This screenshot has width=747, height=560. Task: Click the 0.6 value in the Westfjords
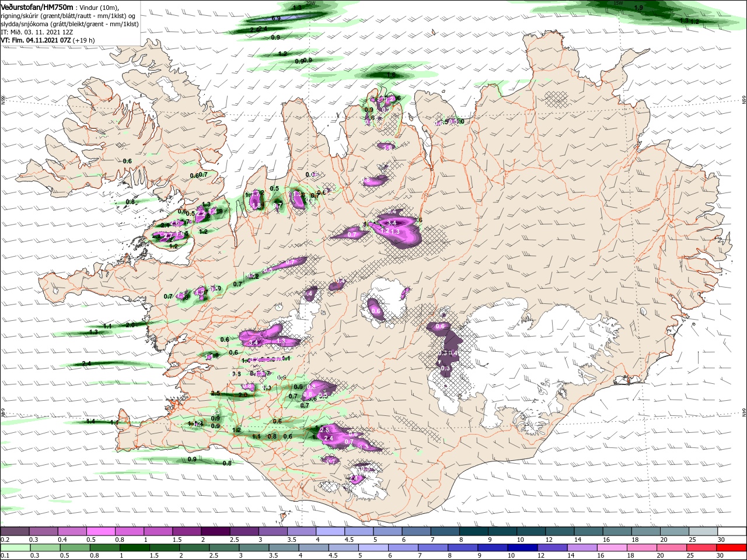tap(128, 161)
